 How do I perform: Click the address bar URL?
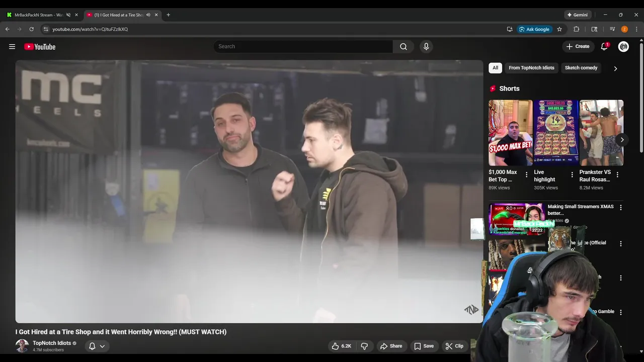pos(90,29)
